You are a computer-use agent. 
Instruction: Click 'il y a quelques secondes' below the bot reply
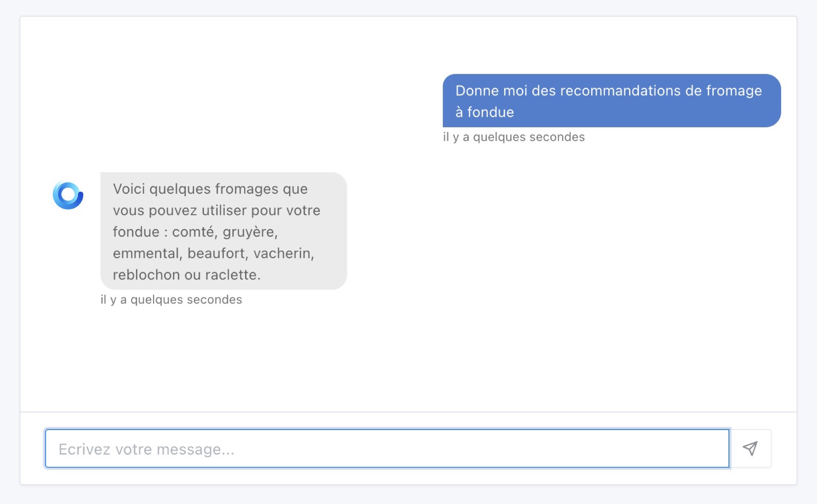pyautogui.click(x=171, y=299)
